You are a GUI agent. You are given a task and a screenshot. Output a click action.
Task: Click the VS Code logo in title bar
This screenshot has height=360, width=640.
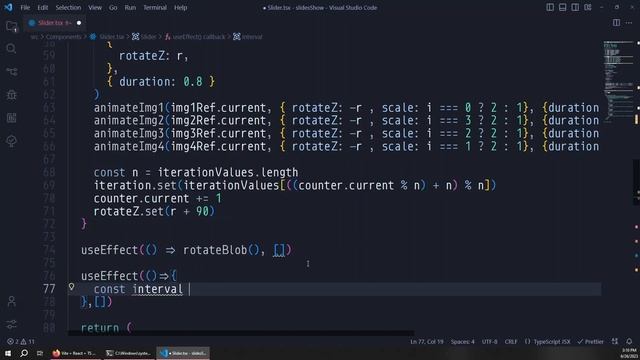click(x=8, y=7)
